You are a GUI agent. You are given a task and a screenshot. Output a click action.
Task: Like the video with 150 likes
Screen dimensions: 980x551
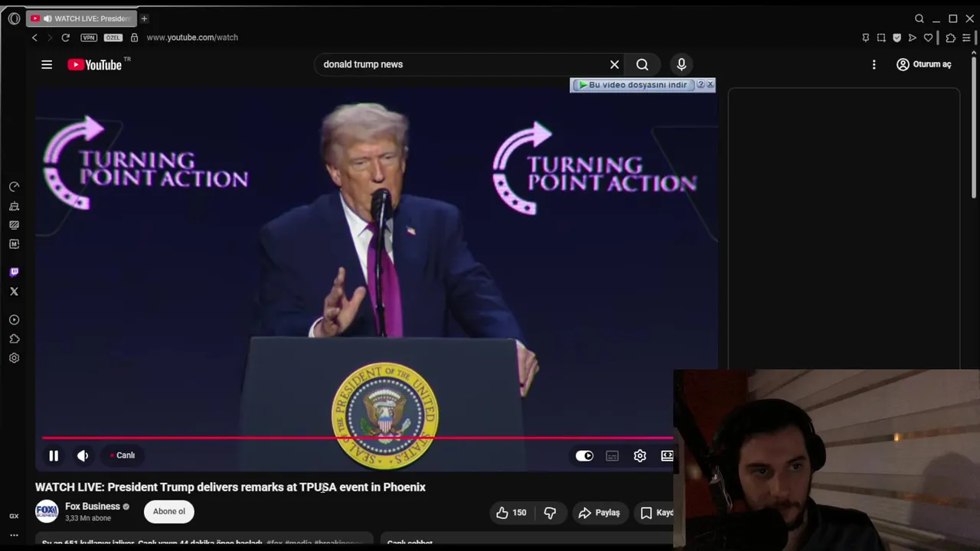[x=511, y=513]
